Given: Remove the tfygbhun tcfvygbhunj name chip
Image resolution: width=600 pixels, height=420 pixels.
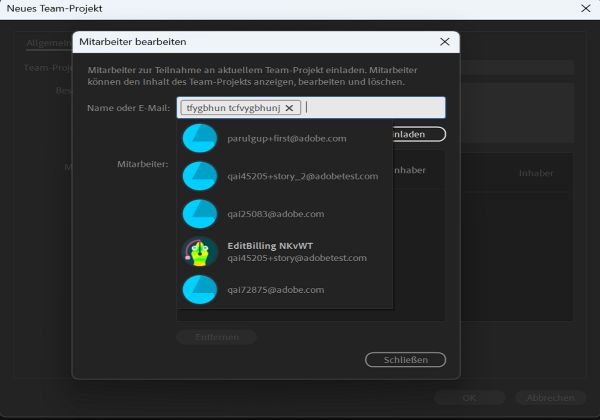Looking at the screenshot, I should (x=289, y=108).
